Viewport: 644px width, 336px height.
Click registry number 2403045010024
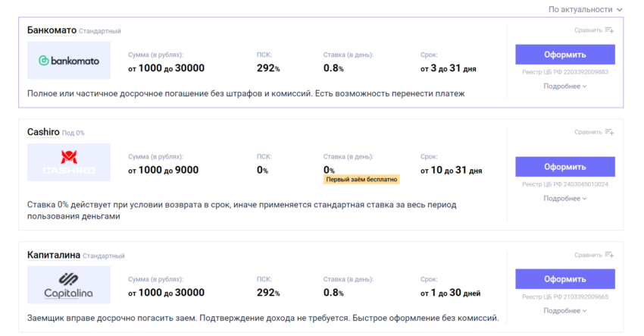(586, 184)
